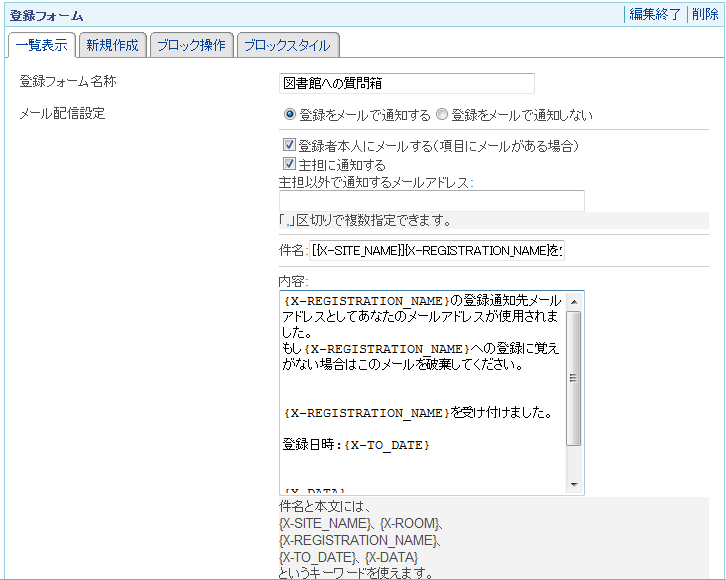This screenshot has width=726, height=580.
Task: Toggle 登録者本人にメールする checkbox
Action: [x=290, y=146]
